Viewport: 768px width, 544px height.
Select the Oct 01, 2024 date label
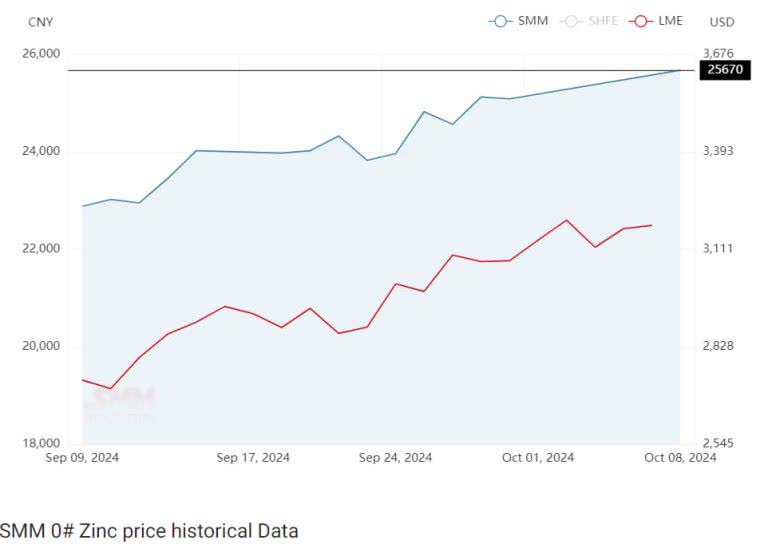(537, 458)
